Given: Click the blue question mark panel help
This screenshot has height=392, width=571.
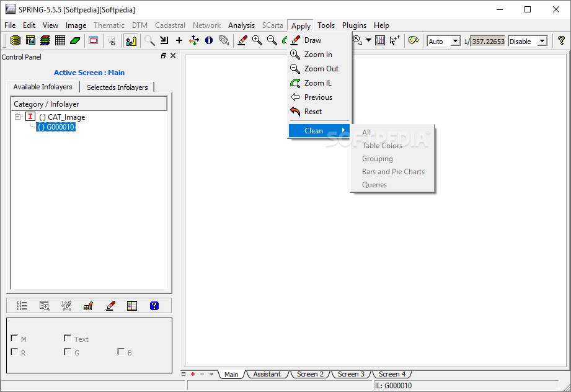Looking at the screenshot, I should (154, 306).
